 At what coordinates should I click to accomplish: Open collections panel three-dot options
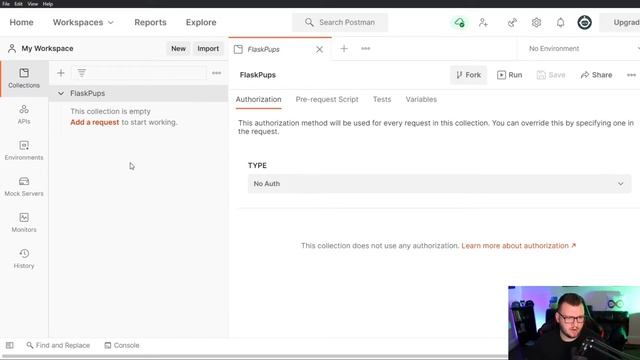[216, 73]
